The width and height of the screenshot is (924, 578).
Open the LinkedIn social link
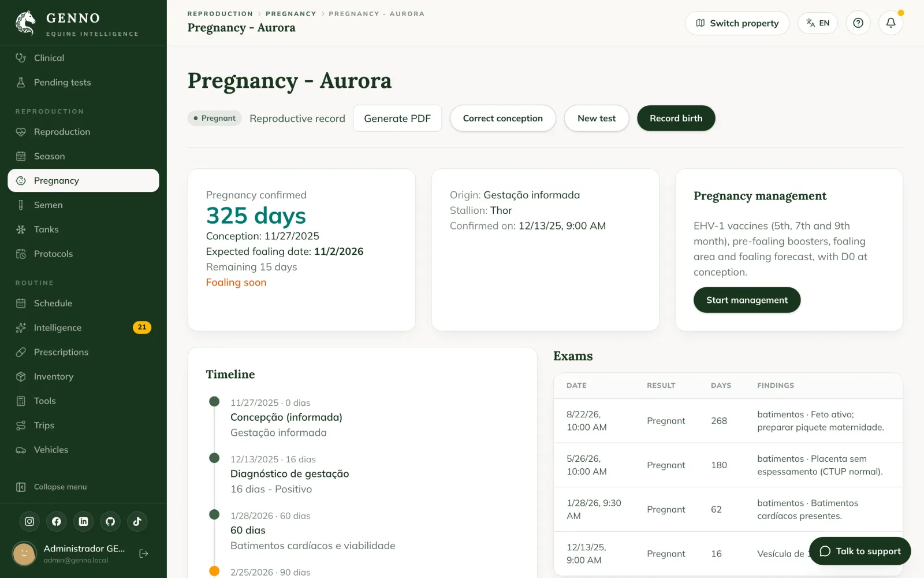pyautogui.click(x=83, y=521)
